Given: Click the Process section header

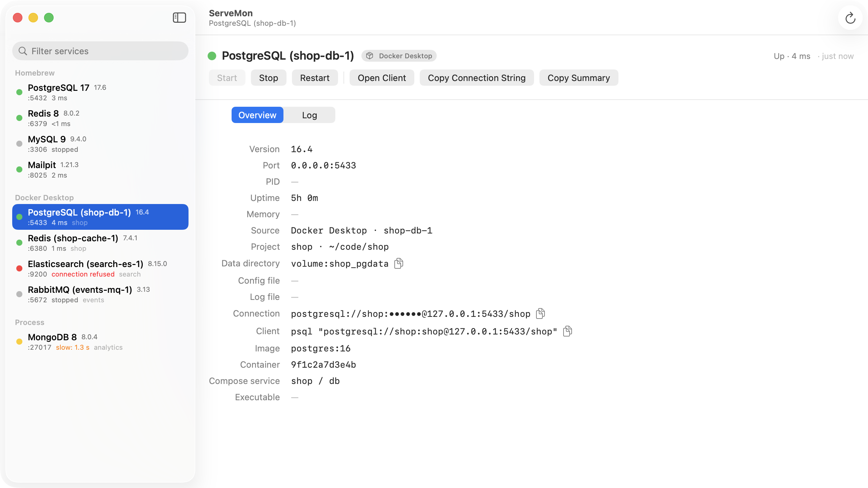Looking at the screenshot, I should (29, 322).
